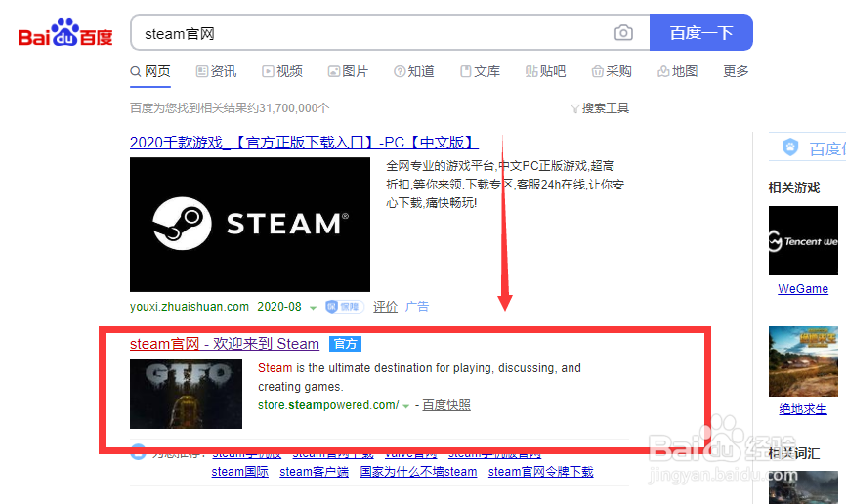Switch to the 视频 tab
The width and height of the screenshot is (846, 504).
tap(282, 71)
